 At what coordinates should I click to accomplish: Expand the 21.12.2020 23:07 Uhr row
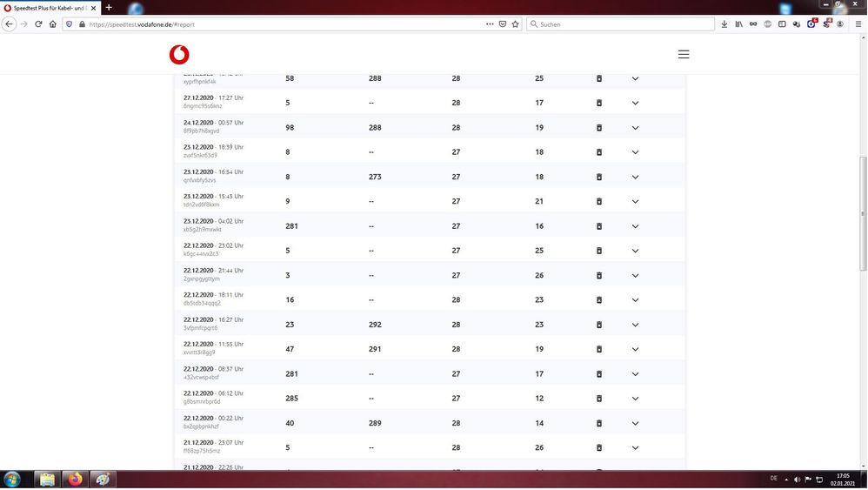(635, 448)
